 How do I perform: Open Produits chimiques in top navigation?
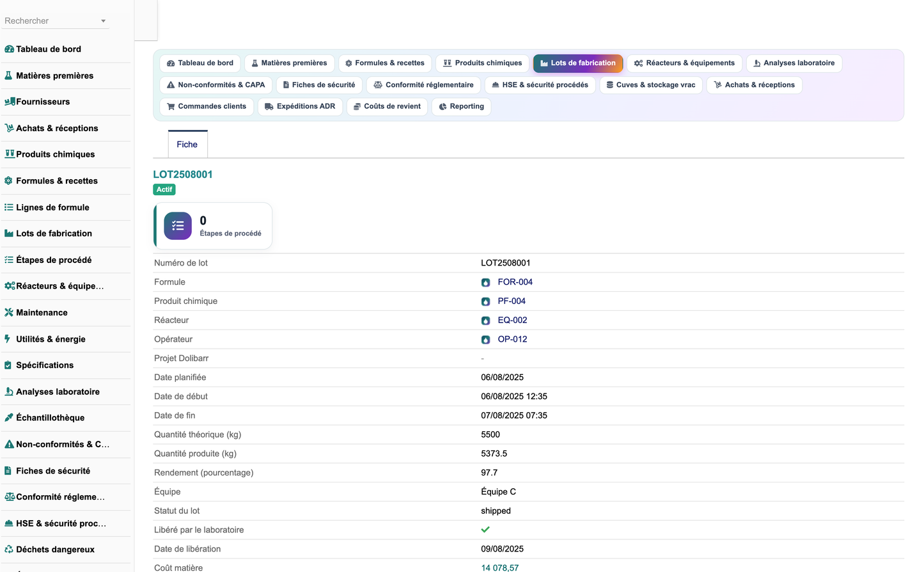[x=483, y=63]
